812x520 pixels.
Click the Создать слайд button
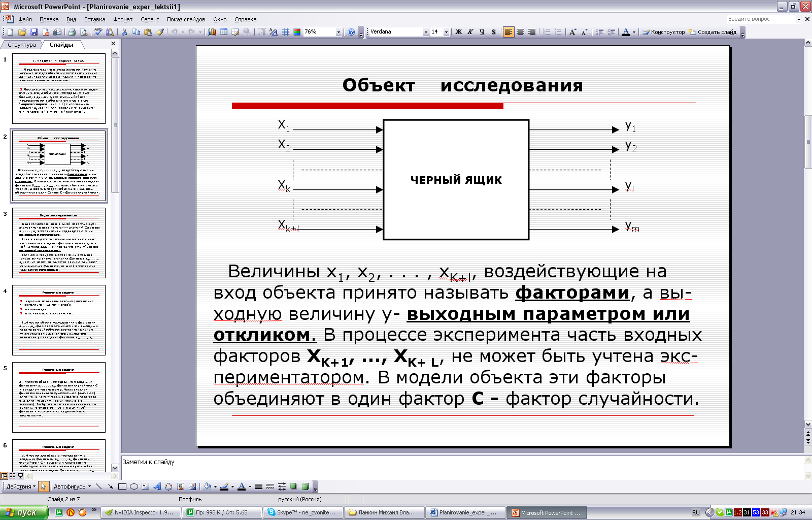point(713,32)
